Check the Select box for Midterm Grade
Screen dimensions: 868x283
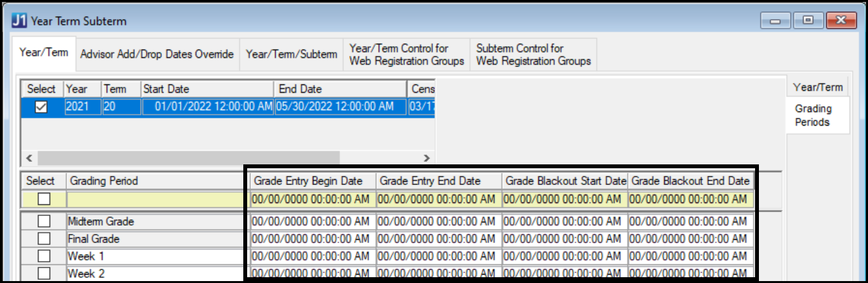(x=43, y=222)
